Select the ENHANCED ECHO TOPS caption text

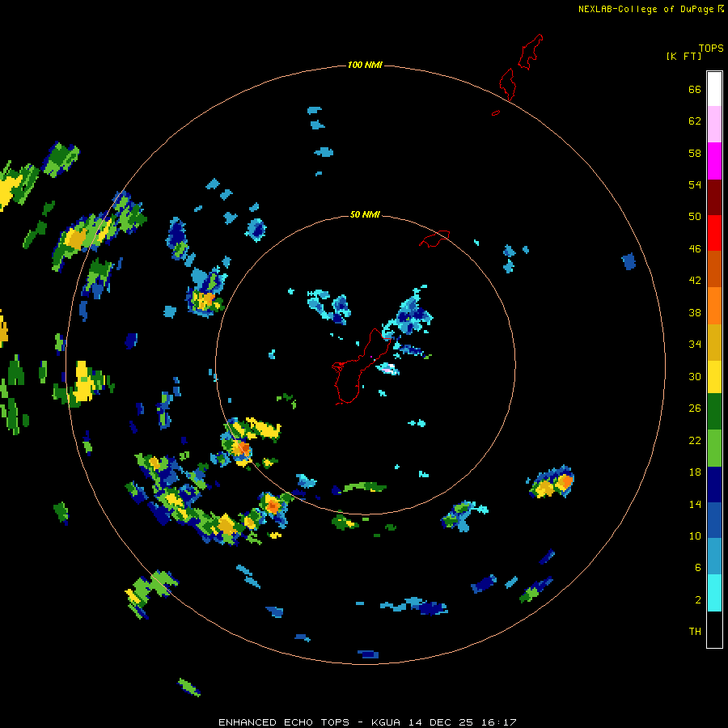point(284,722)
